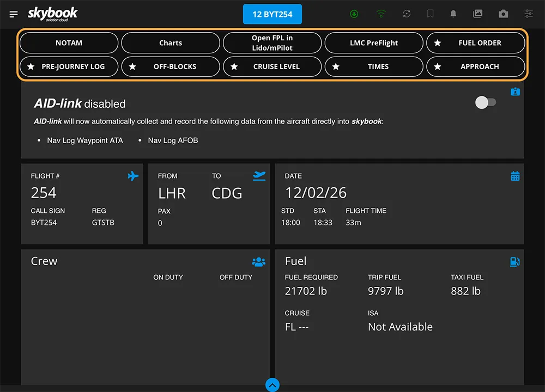The image size is (545, 392).
Task: Expand the bottom panel chevron
Action: click(x=272, y=385)
